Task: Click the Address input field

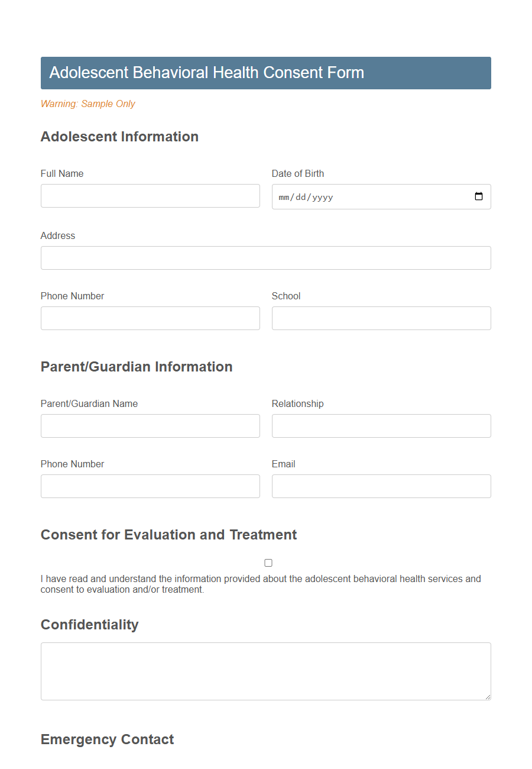Action: pyautogui.click(x=265, y=258)
